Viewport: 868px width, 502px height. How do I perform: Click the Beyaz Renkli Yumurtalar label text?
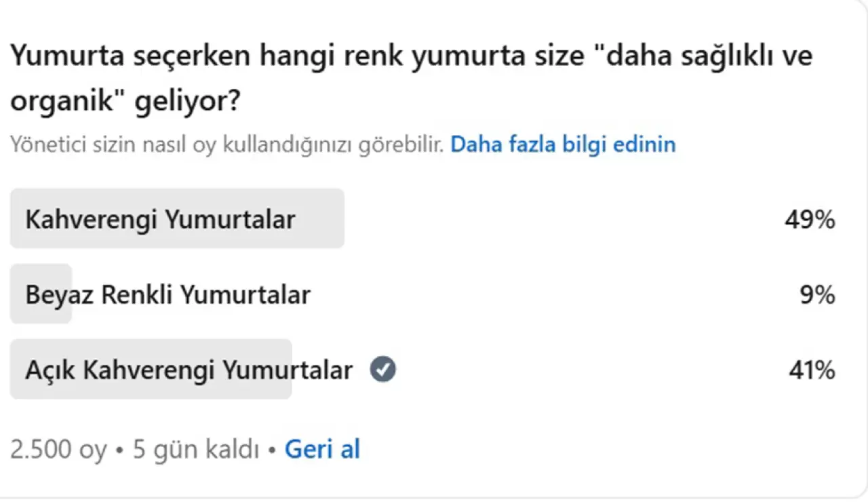[167, 295]
